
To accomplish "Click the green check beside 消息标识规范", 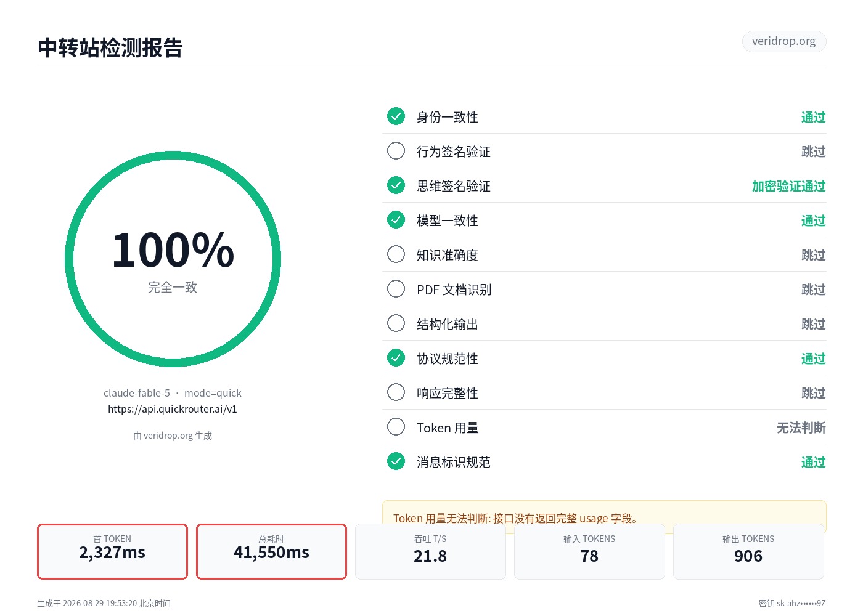I will click(x=396, y=461).
